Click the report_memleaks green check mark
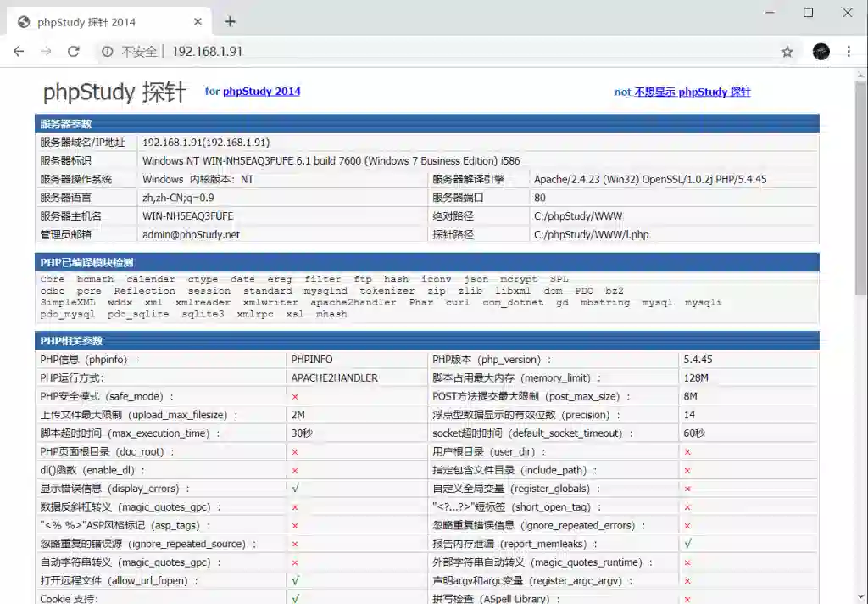This screenshot has height=604, width=868. pos(687,544)
